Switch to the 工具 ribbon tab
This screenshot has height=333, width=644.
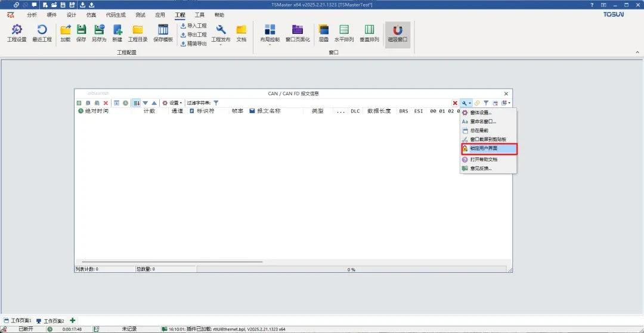tap(199, 15)
